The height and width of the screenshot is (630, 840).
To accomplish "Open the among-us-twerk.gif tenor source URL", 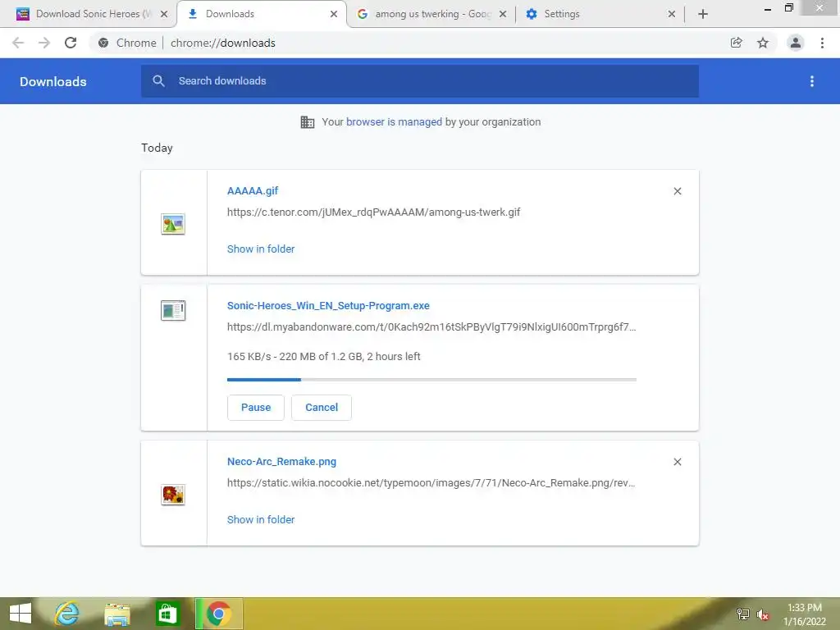I will click(373, 212).
